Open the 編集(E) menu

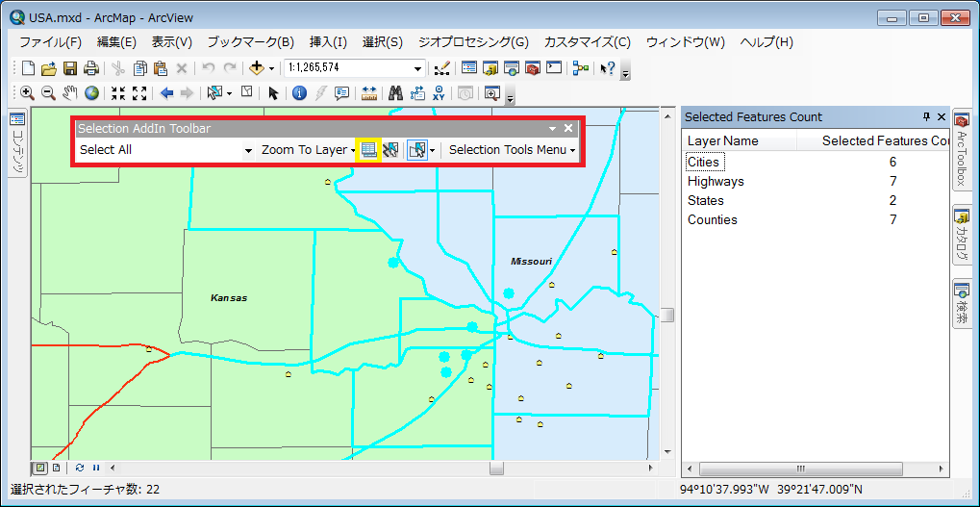point(116,42)
